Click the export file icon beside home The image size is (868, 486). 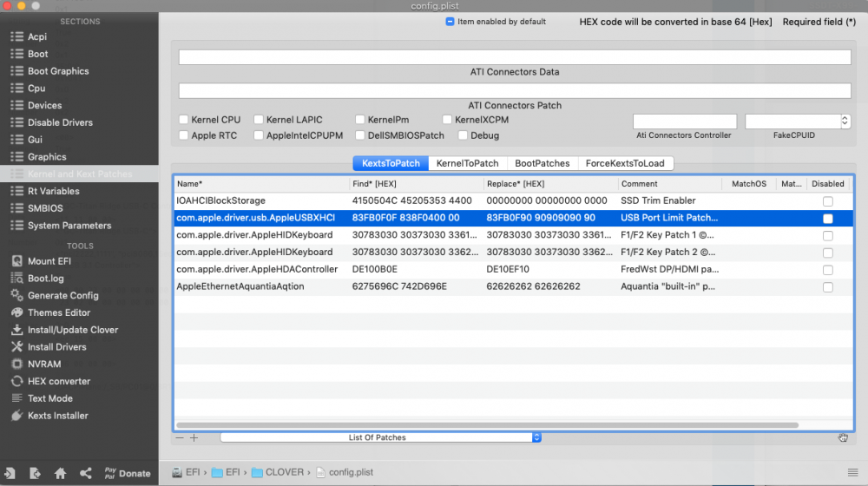coord(35,473)
